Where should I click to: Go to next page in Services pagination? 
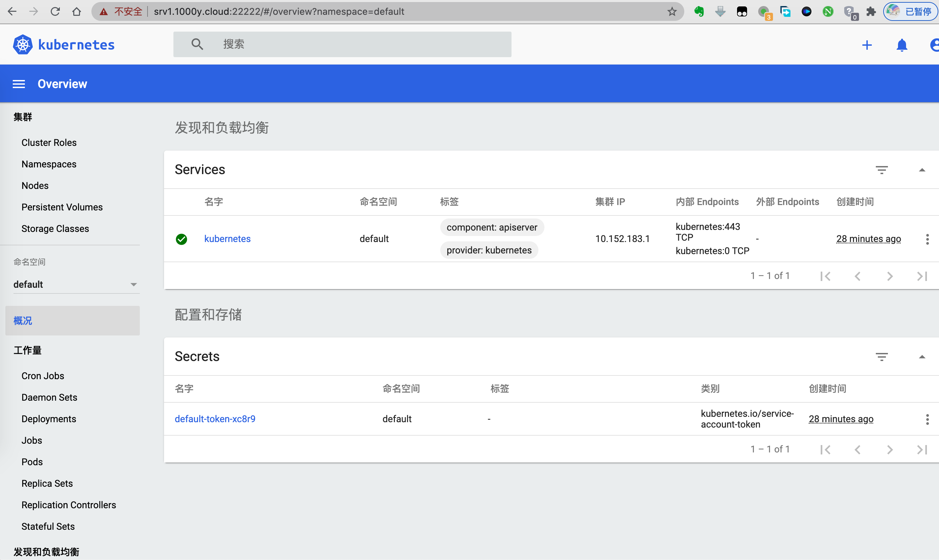[890, 276]
